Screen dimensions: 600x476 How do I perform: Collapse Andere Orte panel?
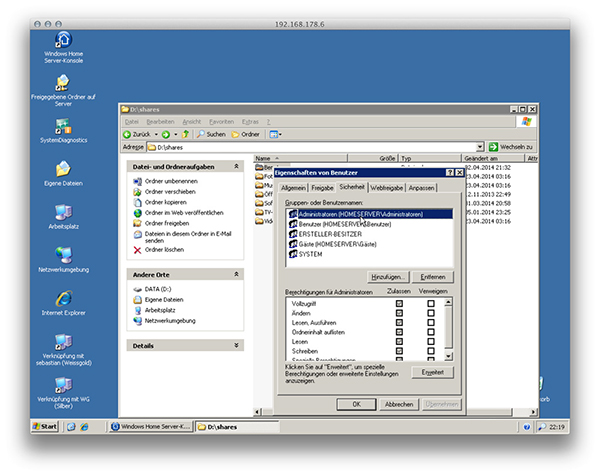click(236, 274)
